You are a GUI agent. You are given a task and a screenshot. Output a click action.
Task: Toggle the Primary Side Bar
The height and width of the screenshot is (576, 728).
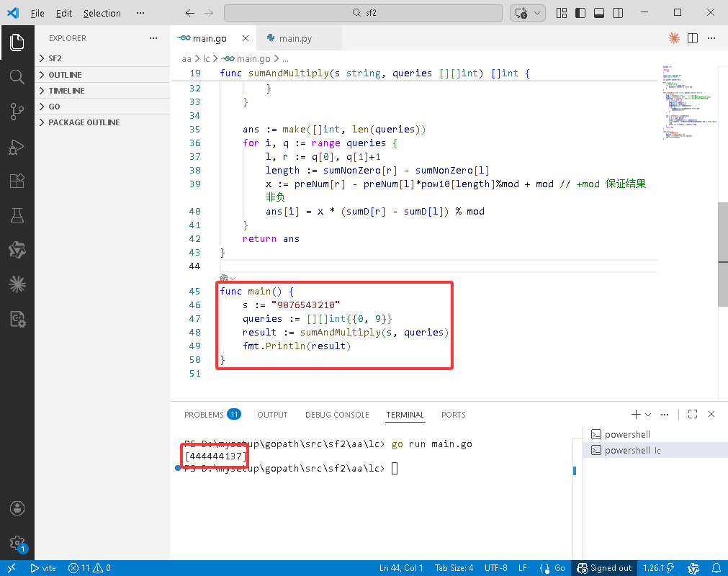[580, 13]
